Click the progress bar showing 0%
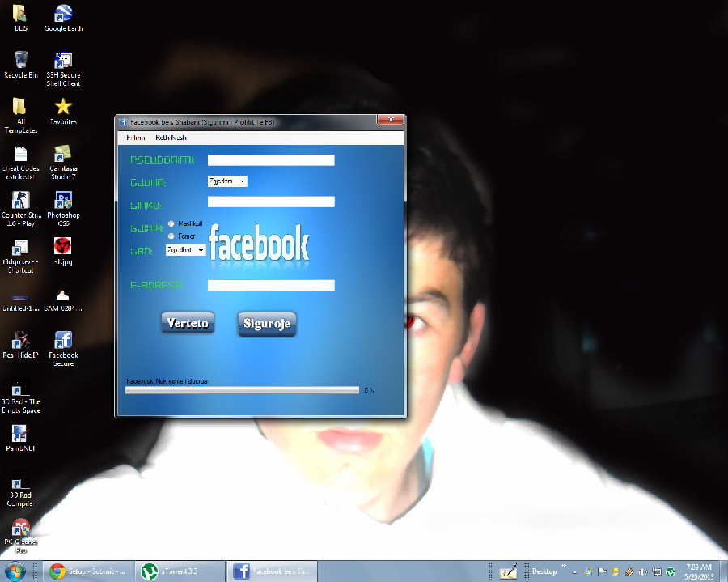The height and width of the screenshot is (582, 728). click(x=242, y=390)
